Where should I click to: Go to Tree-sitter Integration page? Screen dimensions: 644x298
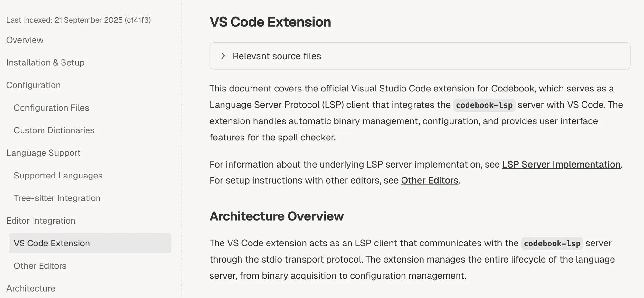(x=57, y=198)
